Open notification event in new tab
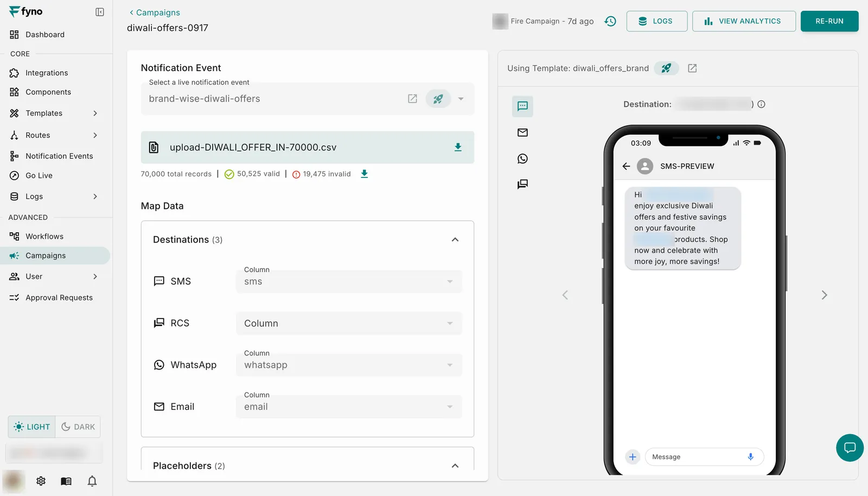868x496 pixels. [x=412, y=99]
